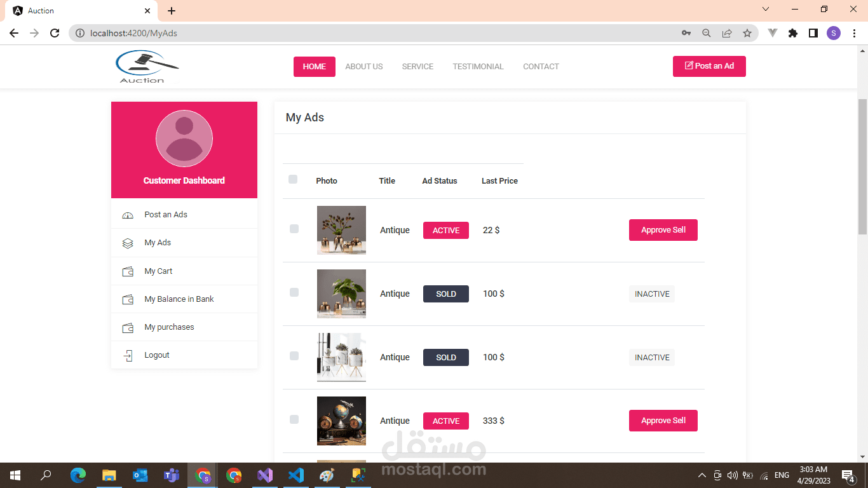Open Visual Studio Code from taskbar

click(x=295, y=475)
